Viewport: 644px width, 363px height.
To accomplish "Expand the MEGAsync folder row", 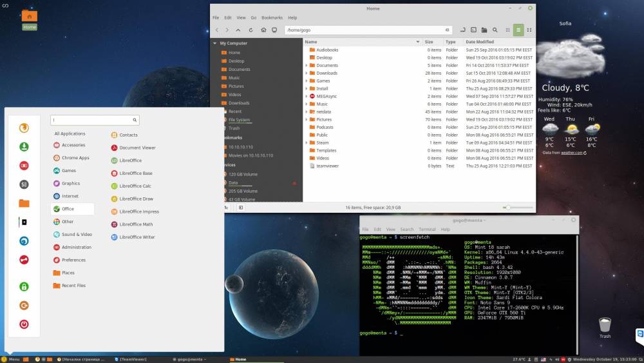I will tap(307, 96).
